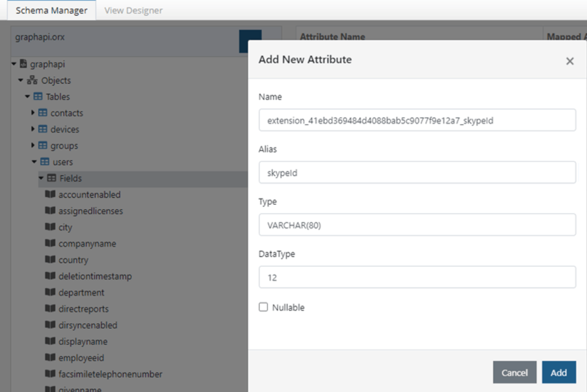
Task: Click the Type input field
Action: 417,225
